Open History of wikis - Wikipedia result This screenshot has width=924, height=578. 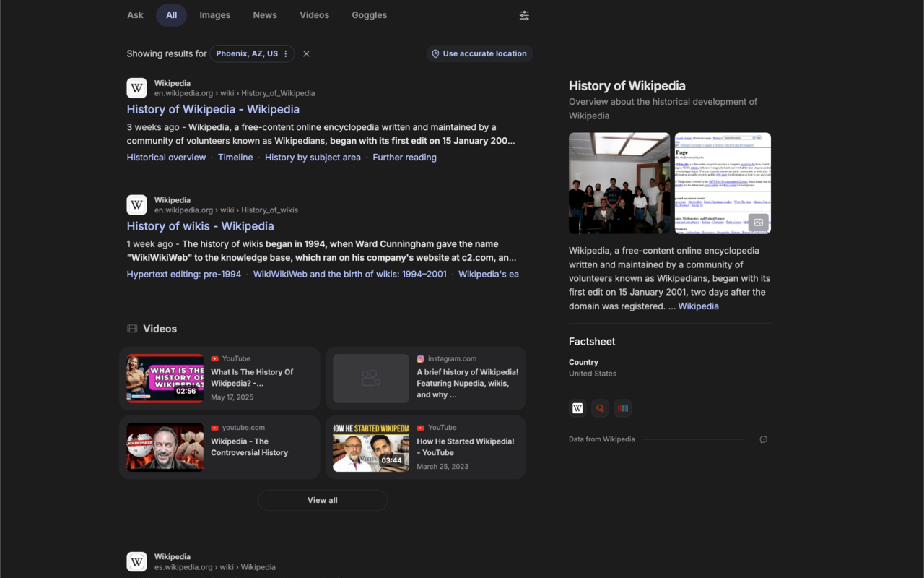click(200, 226)
